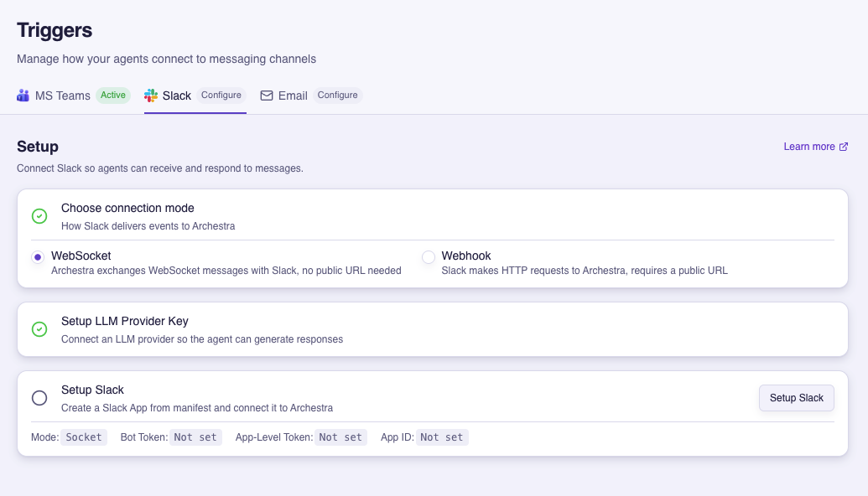Click the Email envelope icon
Viewport: 868px width, 496px height.
coord(268,96)
